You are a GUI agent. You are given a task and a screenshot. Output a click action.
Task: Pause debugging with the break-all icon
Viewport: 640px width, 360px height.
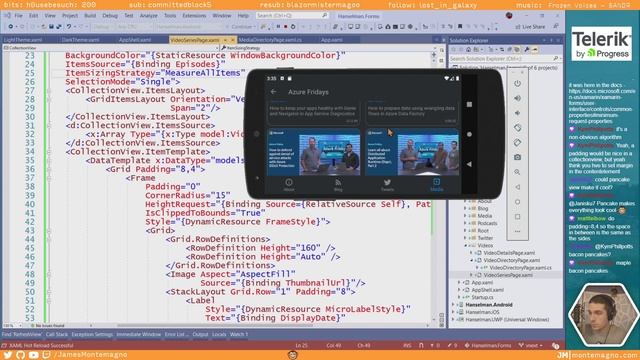click(x=278, y=27)
